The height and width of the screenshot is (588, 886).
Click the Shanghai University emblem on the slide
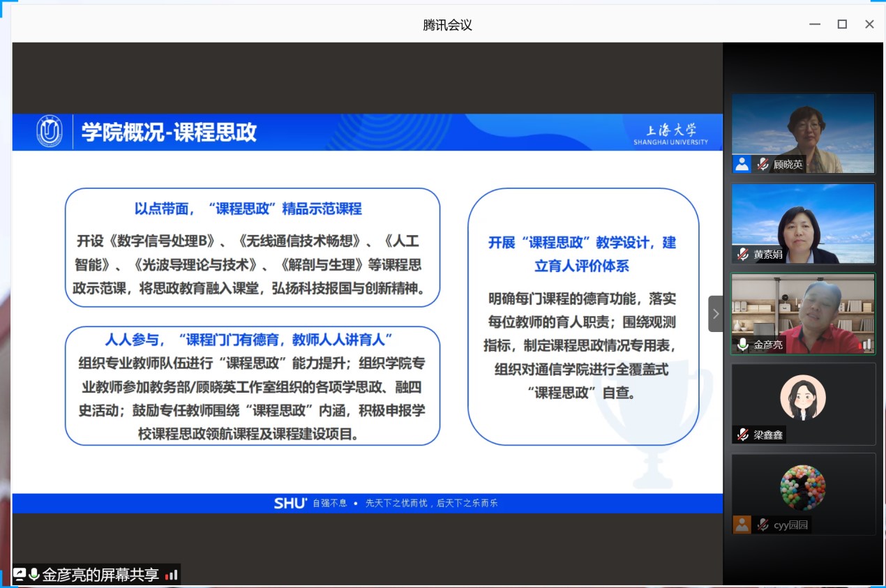(x=50, y=131)
